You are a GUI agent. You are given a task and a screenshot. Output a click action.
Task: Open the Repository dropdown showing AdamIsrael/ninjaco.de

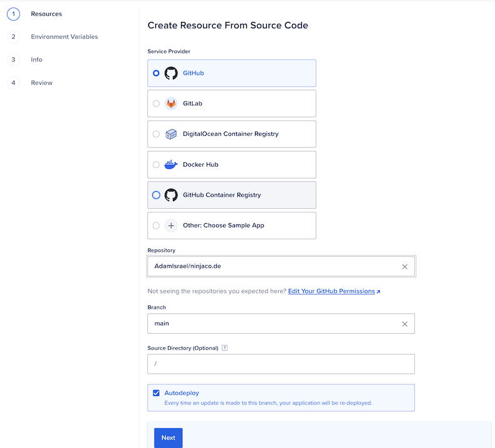[281, 266]
